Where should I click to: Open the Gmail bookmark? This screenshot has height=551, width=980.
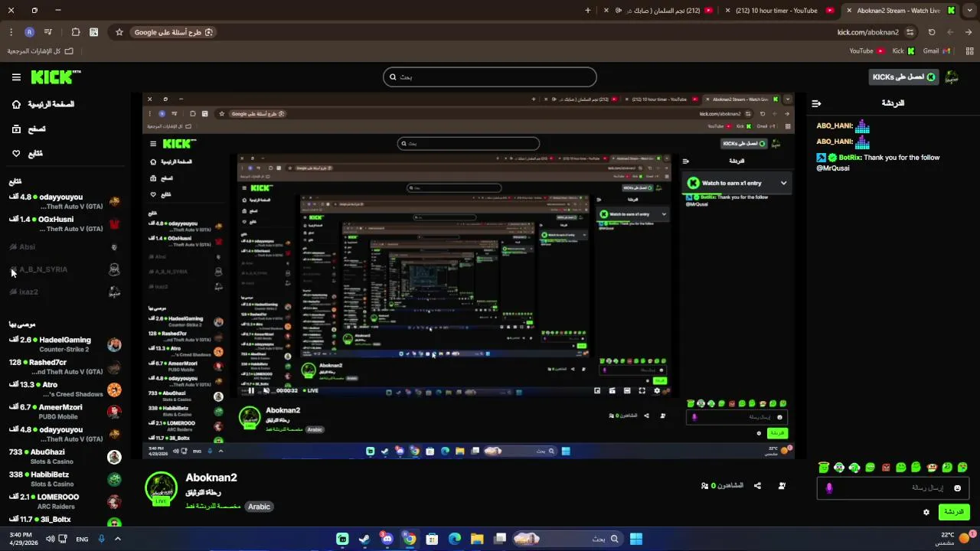pyautogui.click(x=936, y=51)
